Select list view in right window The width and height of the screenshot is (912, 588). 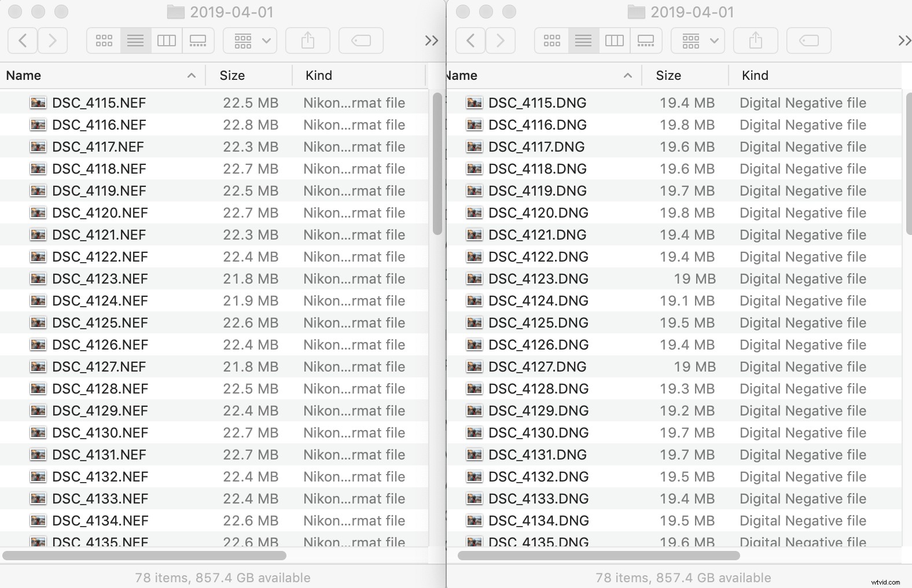click(583, 41)
